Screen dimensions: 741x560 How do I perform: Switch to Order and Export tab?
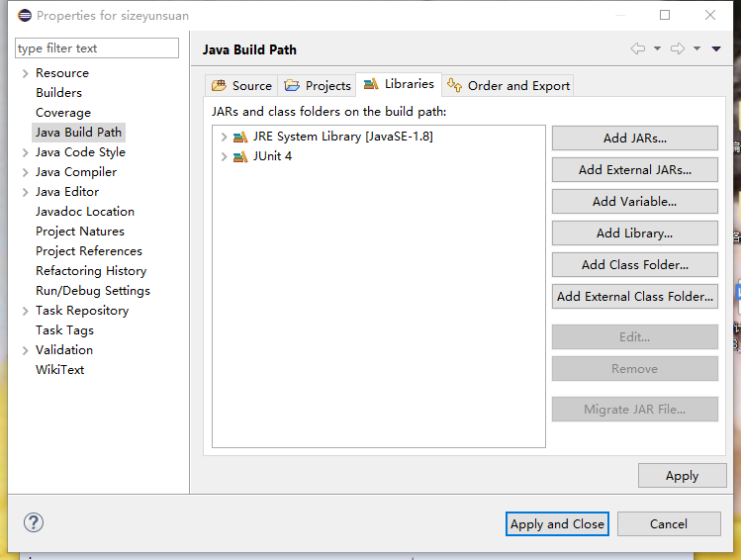(509, 85)
